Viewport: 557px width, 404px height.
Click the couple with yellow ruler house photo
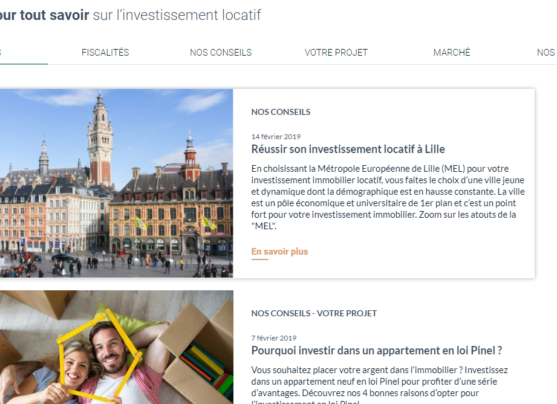117,347
